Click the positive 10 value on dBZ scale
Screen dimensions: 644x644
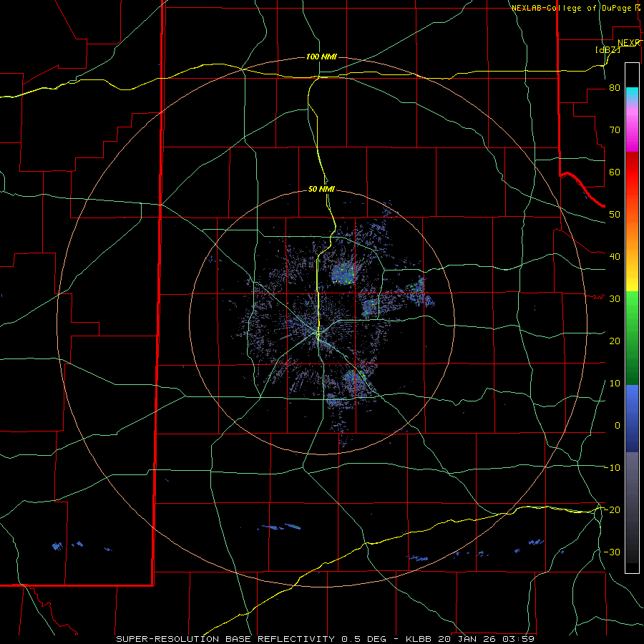(x=615, y=384)
